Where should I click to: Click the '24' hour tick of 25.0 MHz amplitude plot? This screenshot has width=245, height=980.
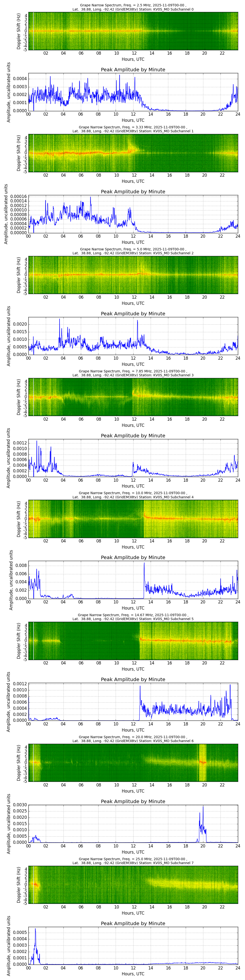237,968
